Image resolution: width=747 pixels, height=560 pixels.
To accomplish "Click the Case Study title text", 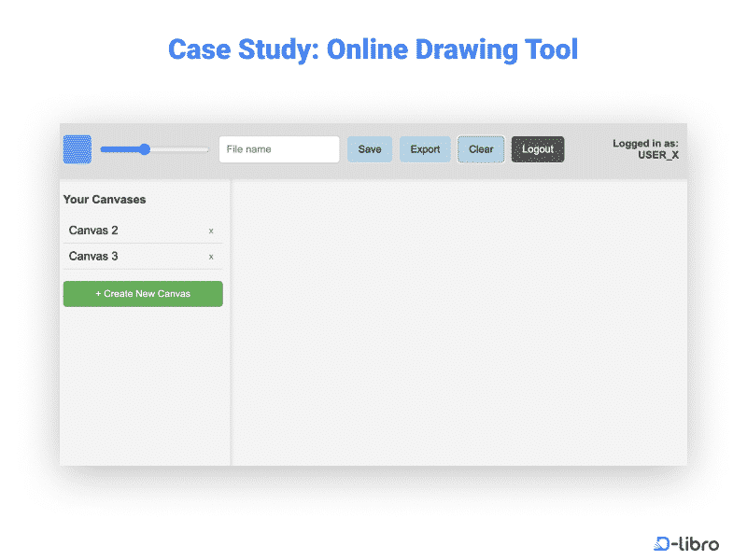I will click(373, 49).
